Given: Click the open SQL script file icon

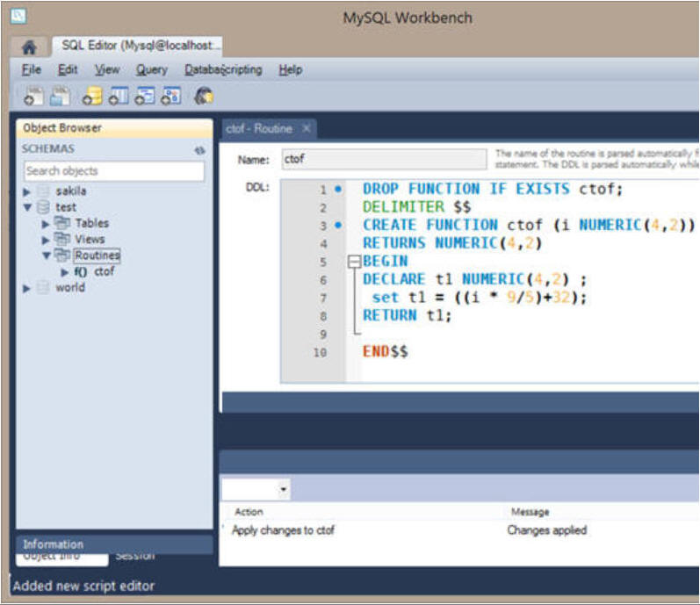Looking at the screenshot, I should point(61,96).
